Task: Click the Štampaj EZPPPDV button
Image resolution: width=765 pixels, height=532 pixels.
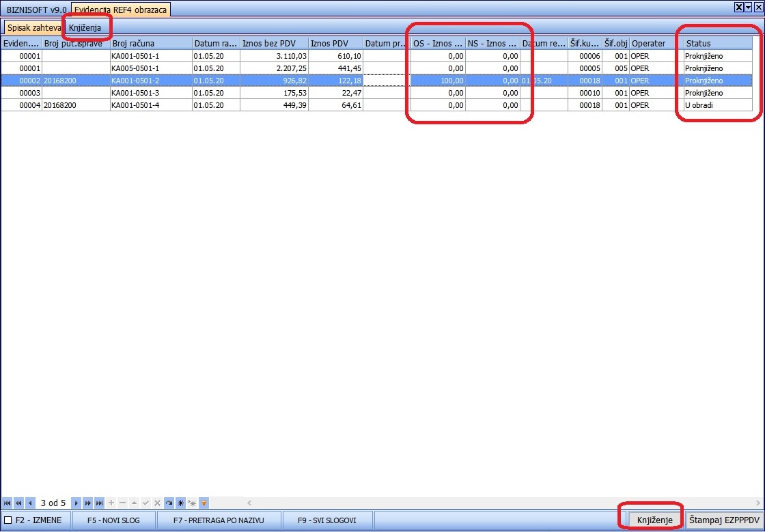Action: 725,520
